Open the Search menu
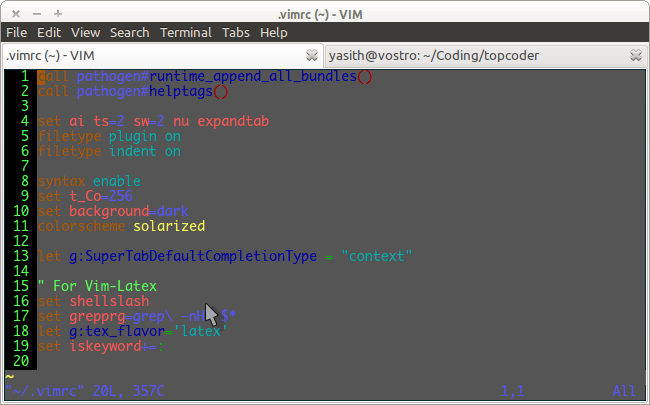The image size is (650, 405). [x=130, y=32]
